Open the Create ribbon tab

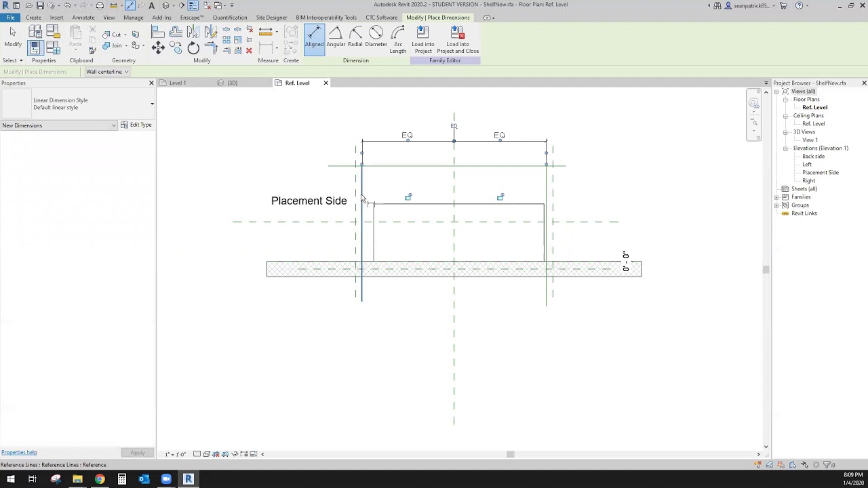(x=33, y=18)
